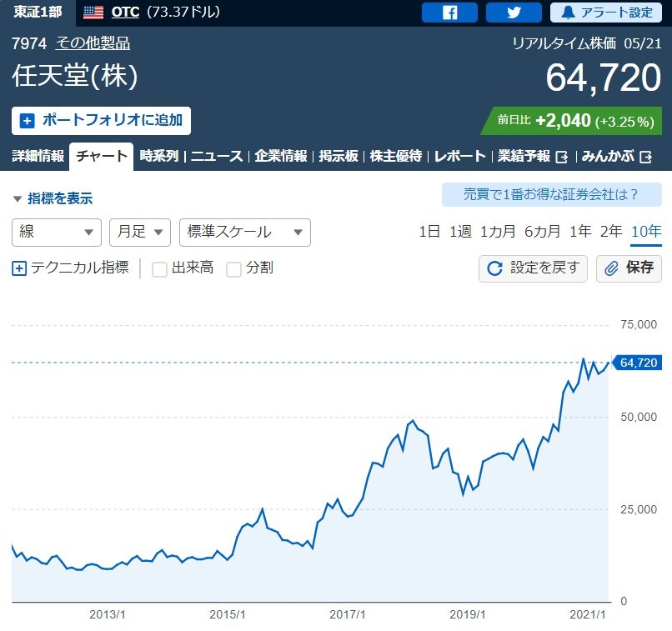Switch to the ニュース tab
This screenshot has height=631, width=672.
pos(217,156)
